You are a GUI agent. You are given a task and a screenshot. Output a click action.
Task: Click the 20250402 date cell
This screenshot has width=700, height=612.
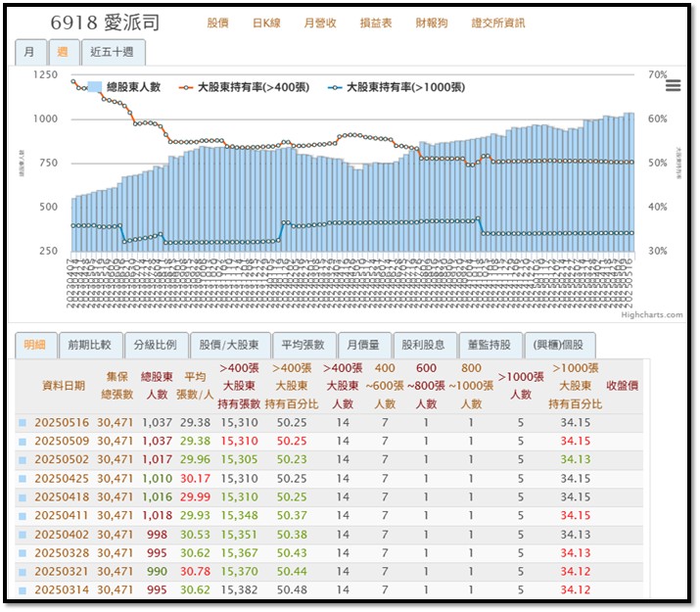61,535
